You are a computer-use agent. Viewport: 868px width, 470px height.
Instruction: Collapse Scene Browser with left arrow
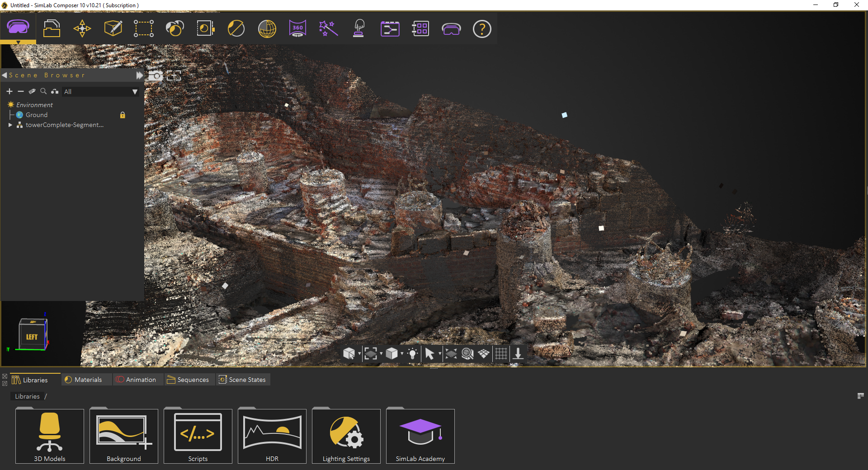pos(5,75)
